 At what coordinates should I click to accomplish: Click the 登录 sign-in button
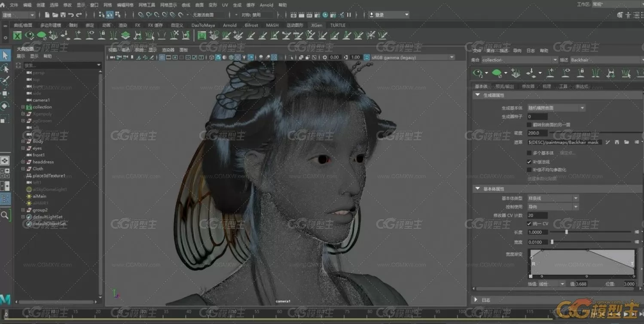[x=389, y=15]
